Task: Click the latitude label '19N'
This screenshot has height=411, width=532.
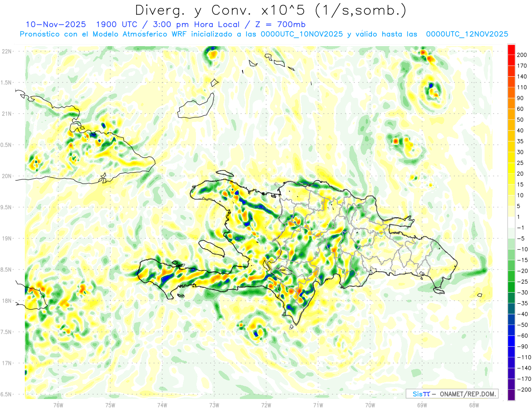Action: (x=7, y=239)
